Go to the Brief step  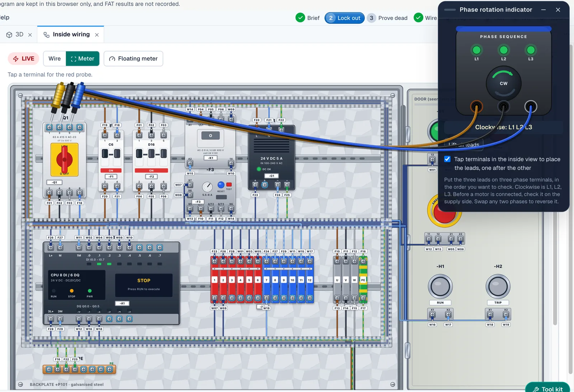point(307,18)
